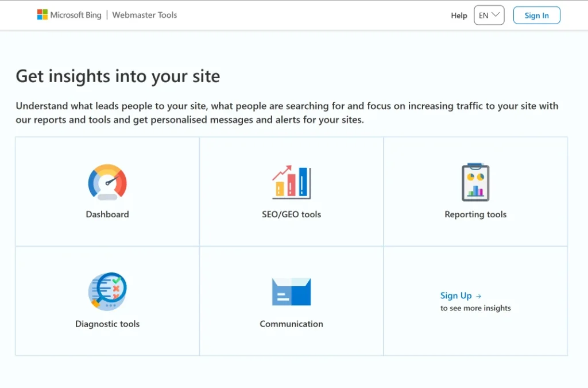This screenshot has height=388, width=588.
Task: Click the Communication mailbox icon
Action: tap(291, 291)
